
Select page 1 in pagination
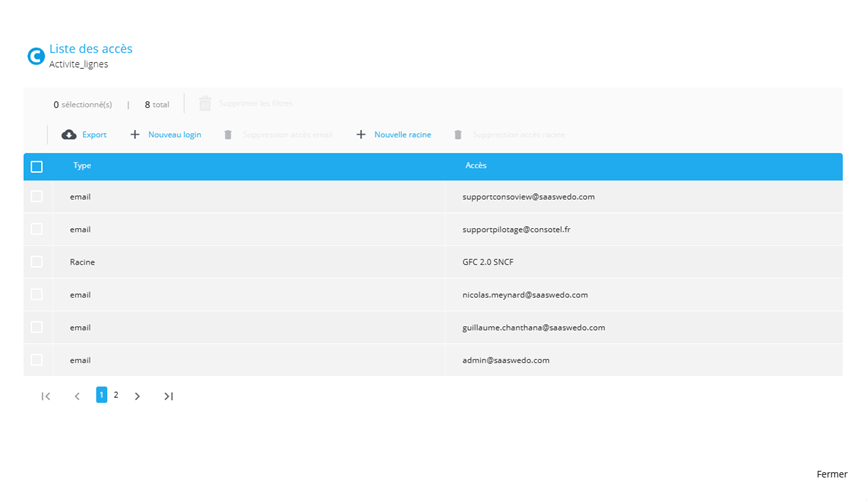[101, 395]
